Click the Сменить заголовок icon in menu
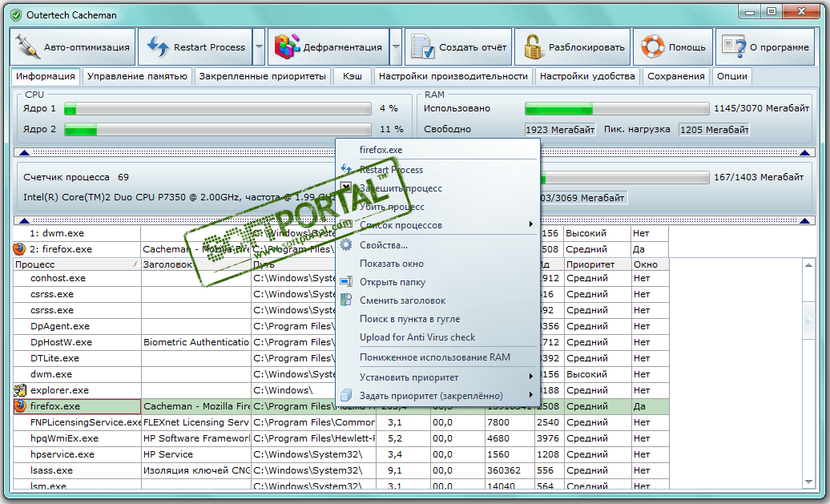This screenshot has height=504, width=830. [x=345, y=300]
